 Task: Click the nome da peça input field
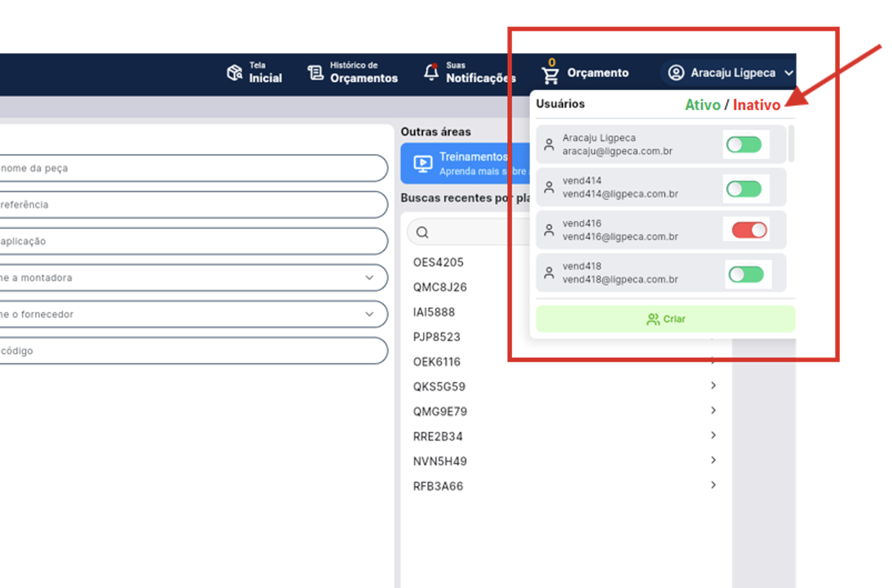tap(192, 168)
